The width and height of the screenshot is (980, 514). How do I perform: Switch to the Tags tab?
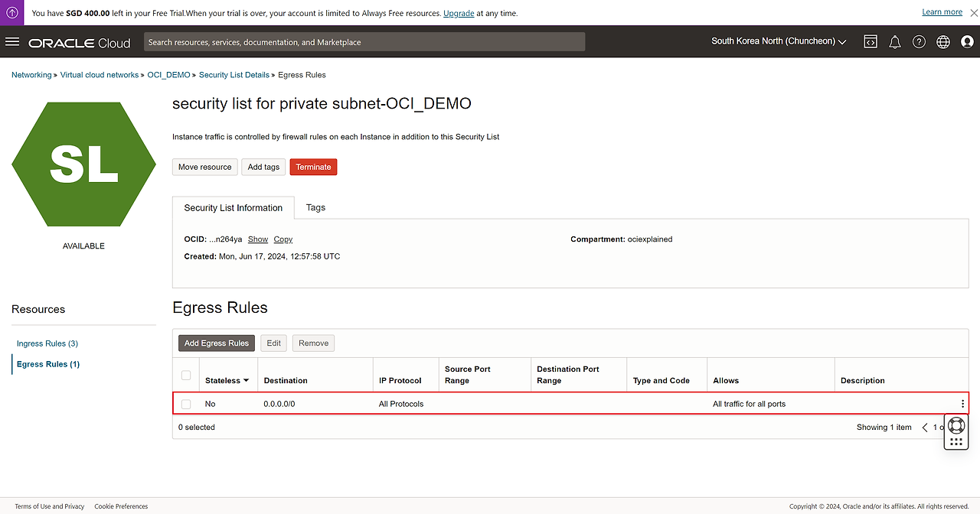315,207
